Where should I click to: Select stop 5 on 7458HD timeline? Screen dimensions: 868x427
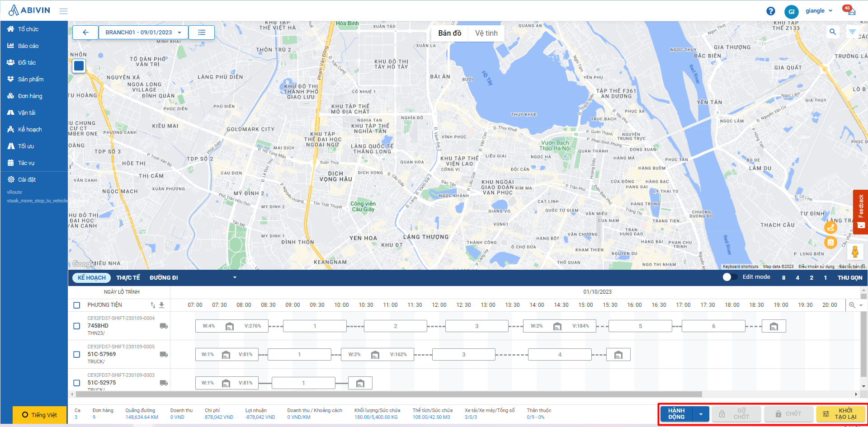pyautogui.click(x=640, y=326)
